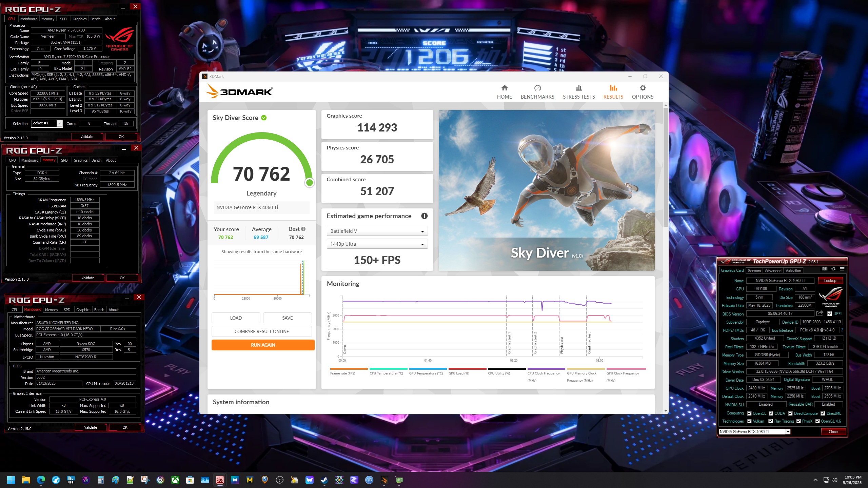868x488 pixels.
Task: Click the info icon next to Best score
Action: 303,229
